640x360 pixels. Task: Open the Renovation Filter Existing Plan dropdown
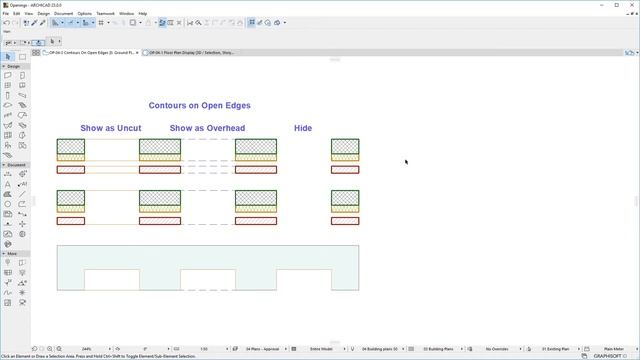(579, 349)
